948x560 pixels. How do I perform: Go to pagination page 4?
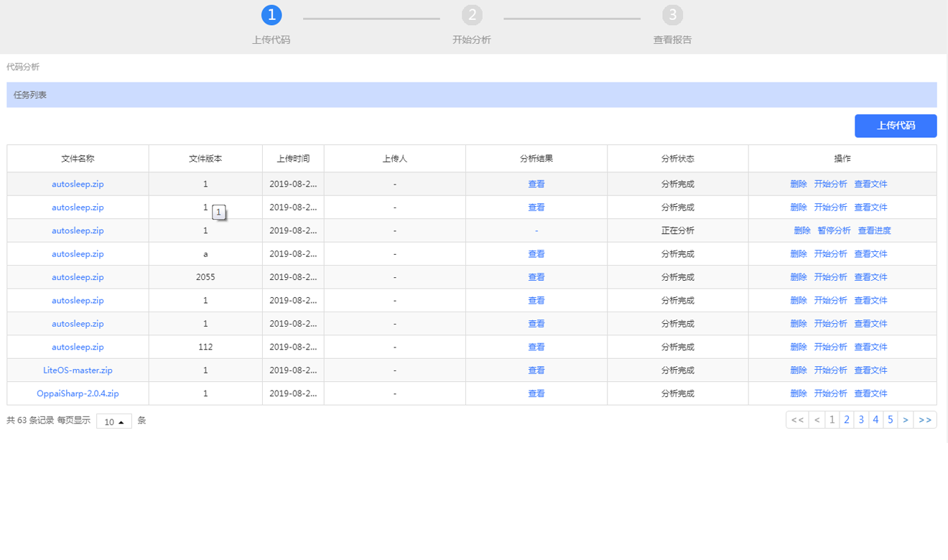(x=875, y=420)
